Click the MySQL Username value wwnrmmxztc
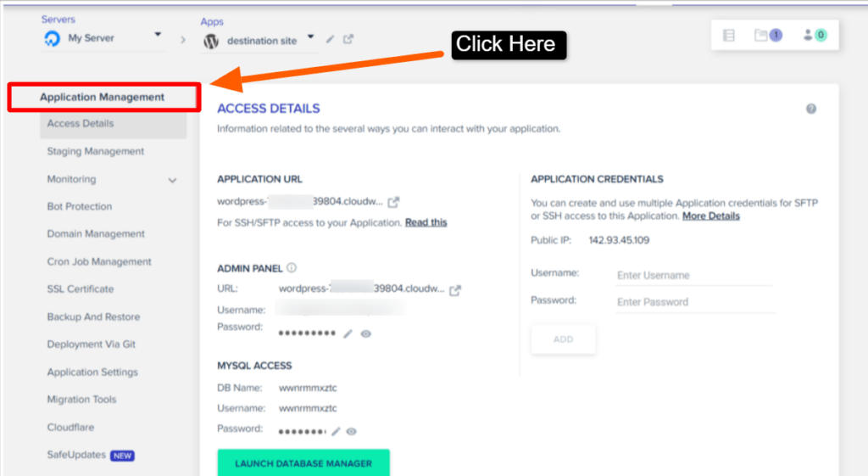The width and height of the screenshot is (868, 476). (x=308, y=408)
